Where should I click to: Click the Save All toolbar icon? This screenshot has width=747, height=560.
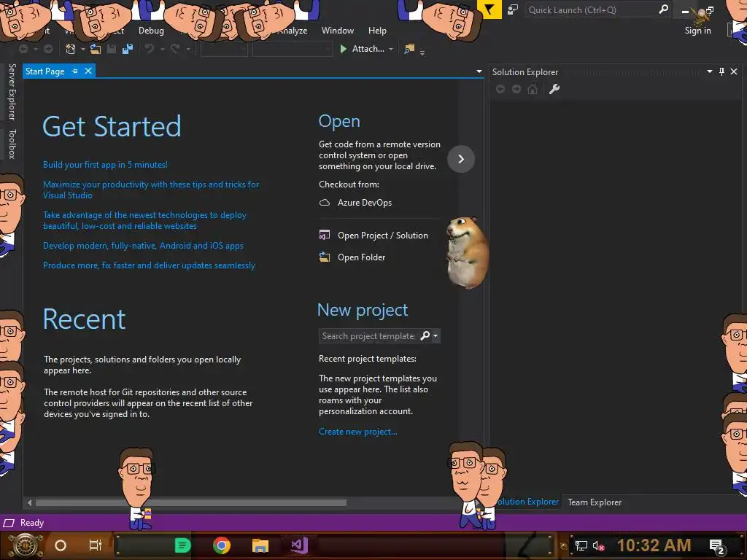pyautogui.click(x=127, y=49)
